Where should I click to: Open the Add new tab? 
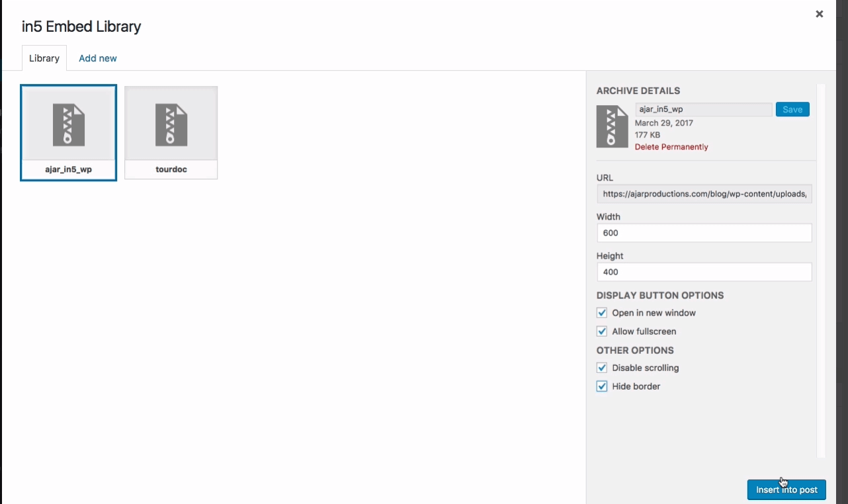pyautogui.click(x=98, y=58)
